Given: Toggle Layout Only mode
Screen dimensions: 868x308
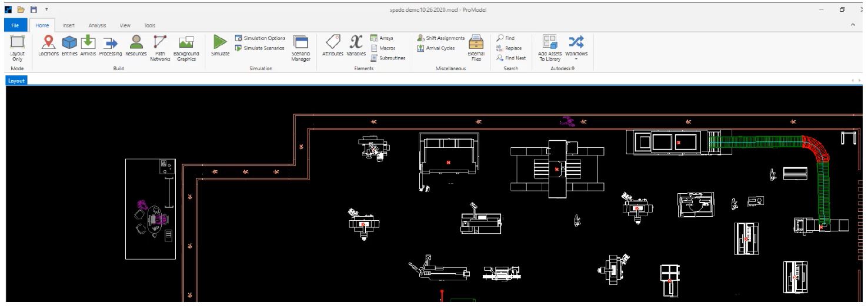Looking at the screenshot, I should tap(18, 47).
